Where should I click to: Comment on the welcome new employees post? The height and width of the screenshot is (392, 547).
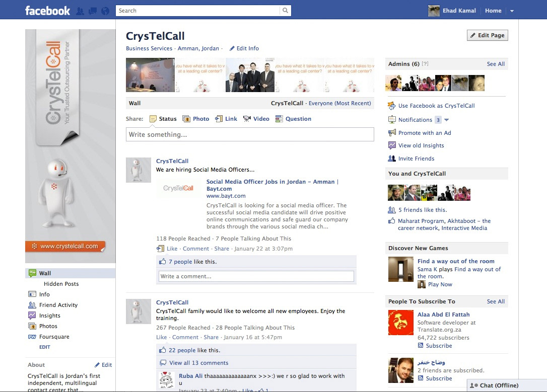click(185, 337)
